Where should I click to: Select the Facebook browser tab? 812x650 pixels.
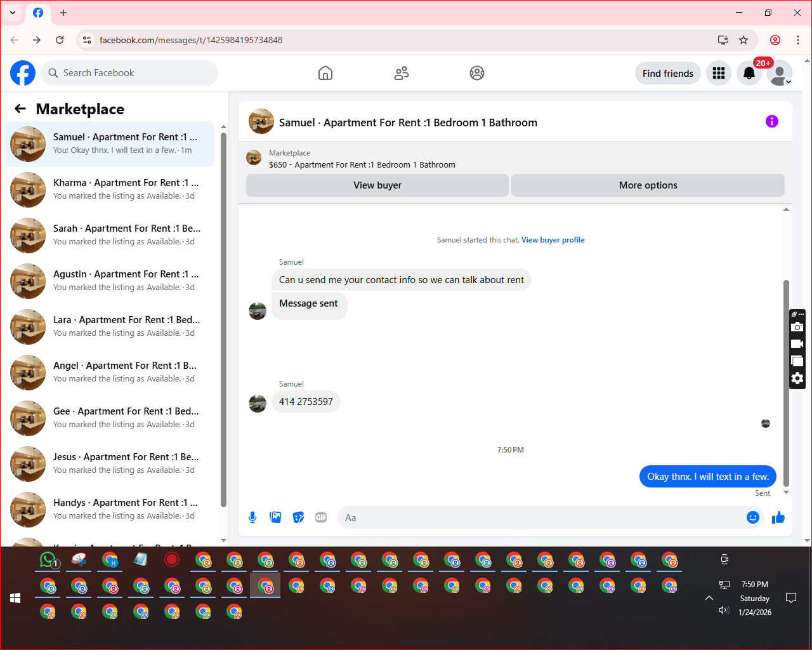38,13
